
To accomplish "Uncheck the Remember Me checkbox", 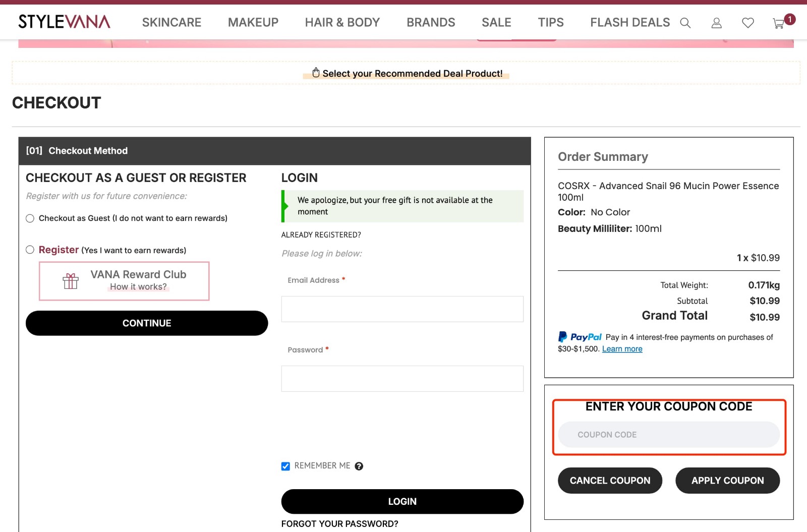I will pyautogui.click(x=285, y=466).
